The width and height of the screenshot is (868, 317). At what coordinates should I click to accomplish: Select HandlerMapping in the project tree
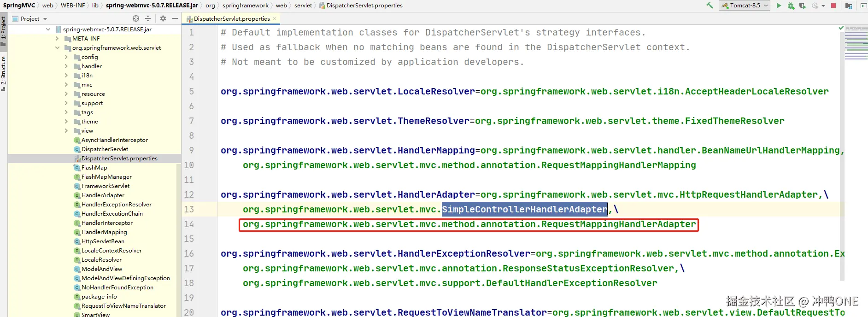click(104, 232)
